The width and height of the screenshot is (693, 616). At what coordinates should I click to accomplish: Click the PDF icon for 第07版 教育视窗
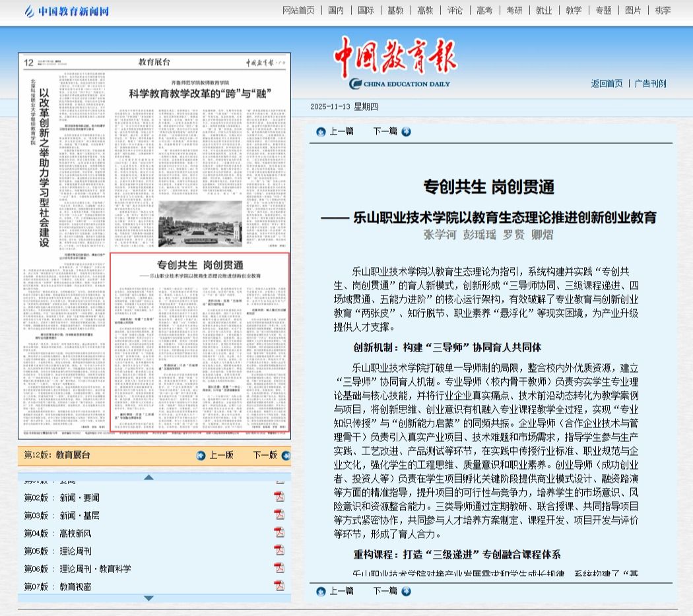(x=279, y=586)
